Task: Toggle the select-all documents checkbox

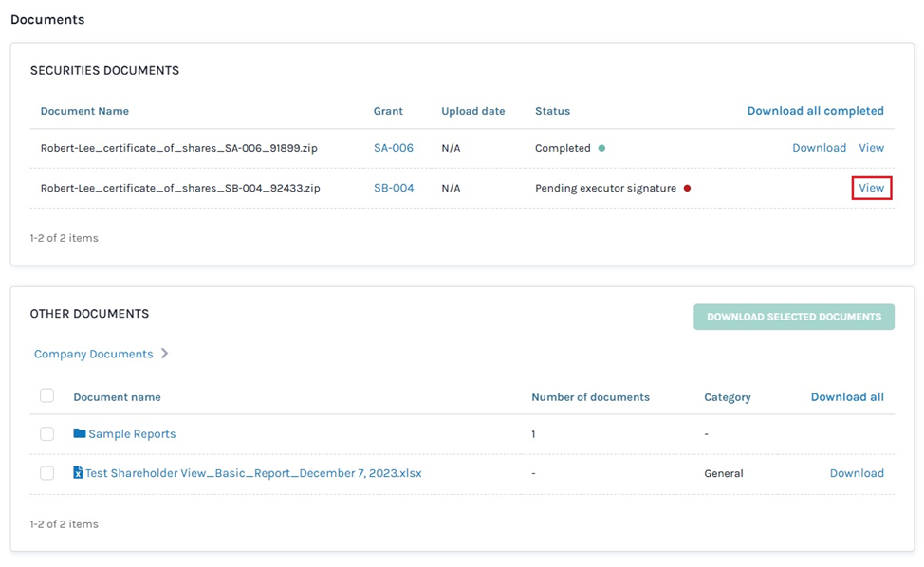Action: click(x=46, y=395)
